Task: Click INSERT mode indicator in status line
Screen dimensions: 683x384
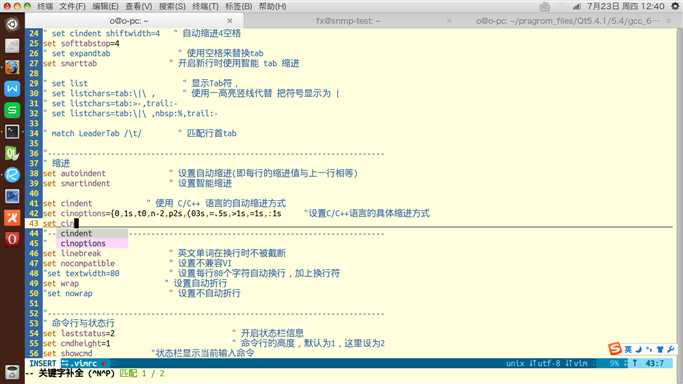Action: coord(42,363)
